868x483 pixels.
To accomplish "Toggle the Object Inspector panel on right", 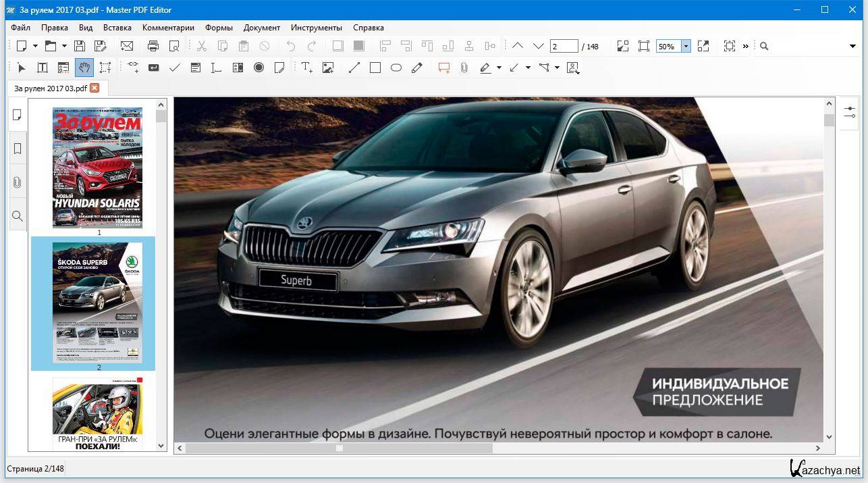I will (848, 111).
